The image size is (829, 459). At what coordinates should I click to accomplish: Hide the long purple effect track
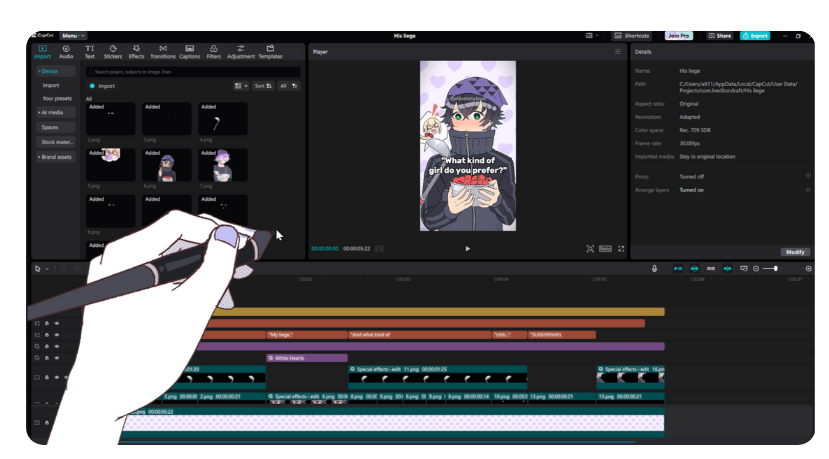pos(57,346)
